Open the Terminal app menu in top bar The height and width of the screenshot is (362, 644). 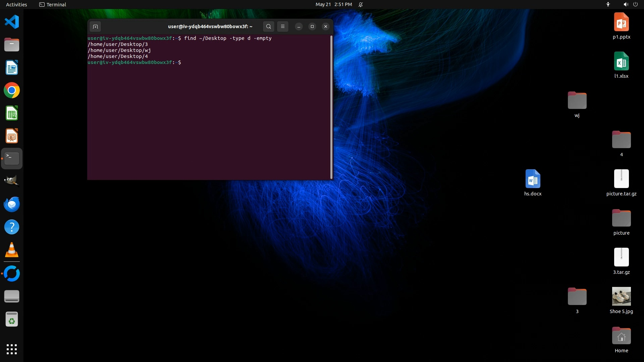click(53, 4)
